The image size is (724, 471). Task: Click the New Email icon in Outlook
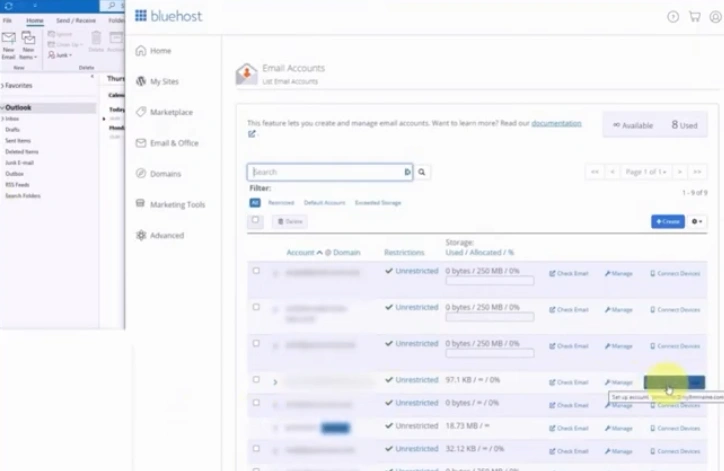coord(8,42)
